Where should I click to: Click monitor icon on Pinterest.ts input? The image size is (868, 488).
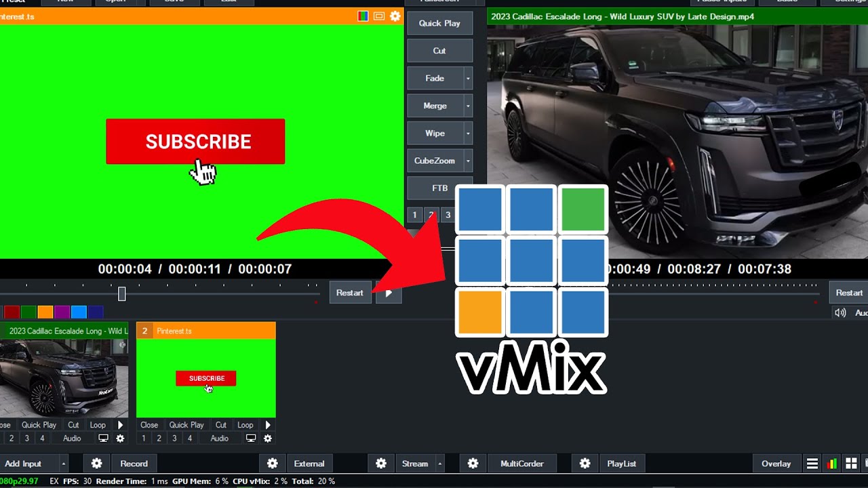click(x=251, y=439)
